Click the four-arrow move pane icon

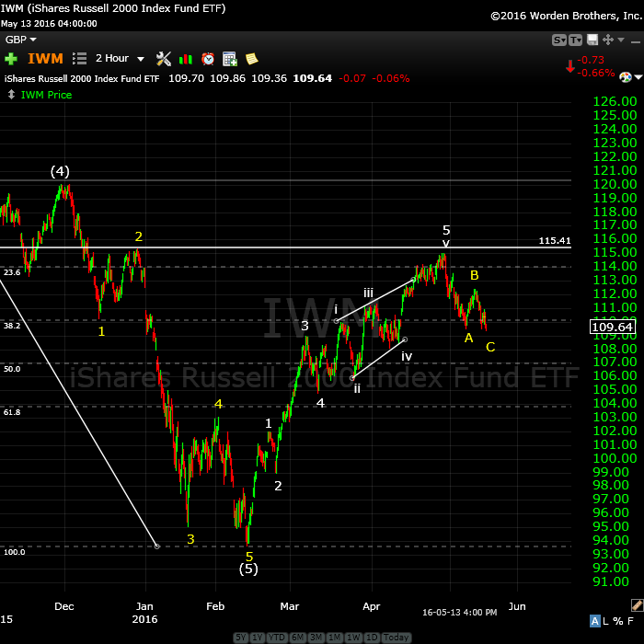click(x=608, y=40)
